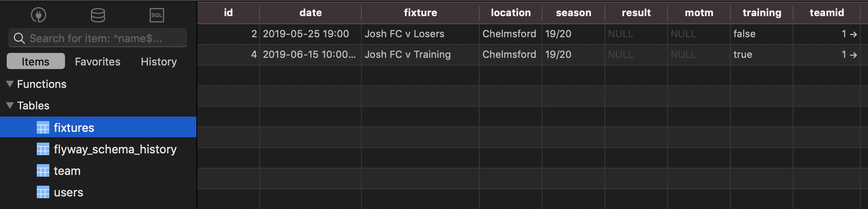
Task: Switch to the Favorites tab
Action: tap(97, 61)
